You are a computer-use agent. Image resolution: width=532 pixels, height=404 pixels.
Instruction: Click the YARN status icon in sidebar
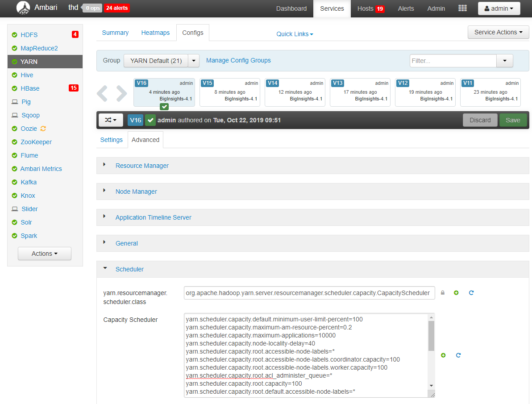coord(14,62)
